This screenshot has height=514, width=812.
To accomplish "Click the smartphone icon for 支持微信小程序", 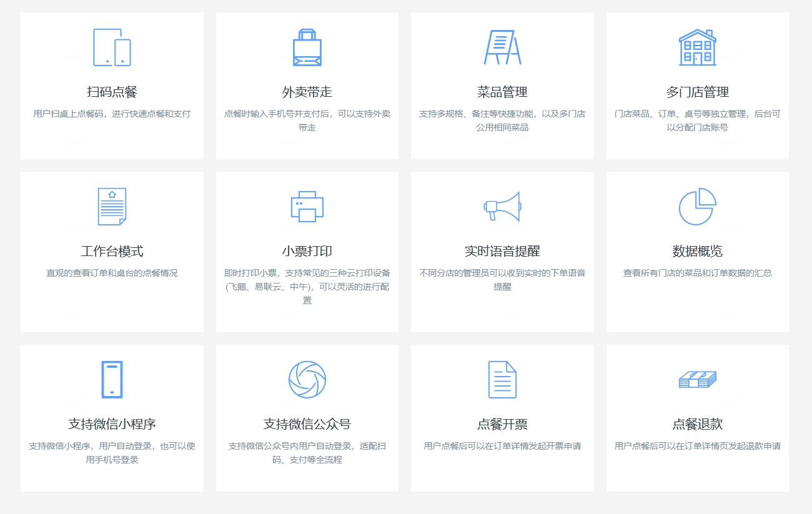I will pyautogui.click(x=112, y=380).
